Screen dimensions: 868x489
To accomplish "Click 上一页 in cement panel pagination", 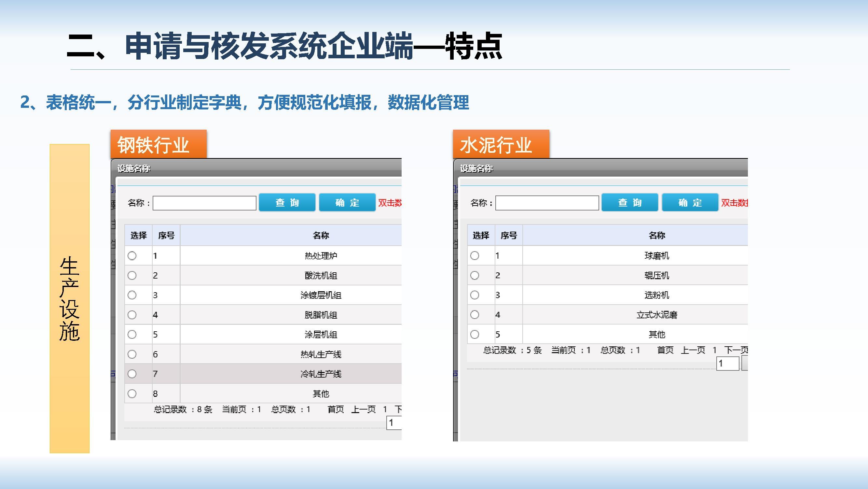I will click(693, 350).
